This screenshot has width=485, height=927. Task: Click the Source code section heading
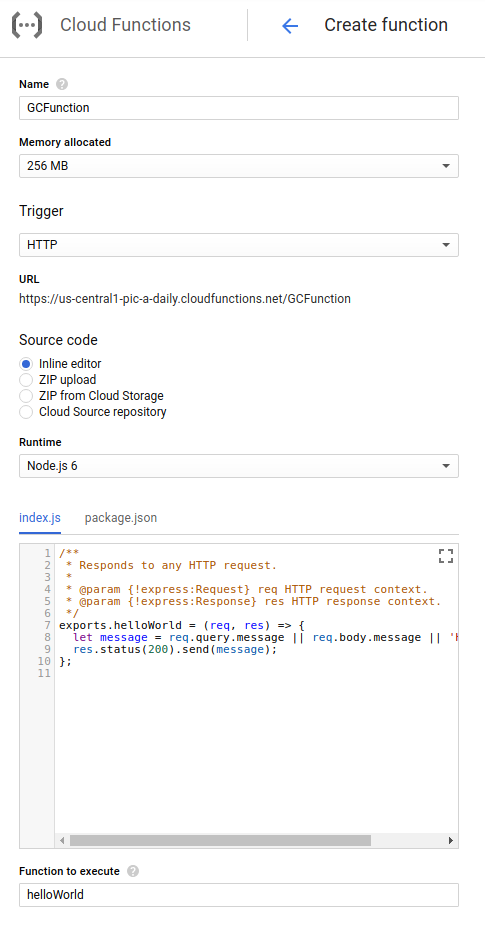pos(58,340)
